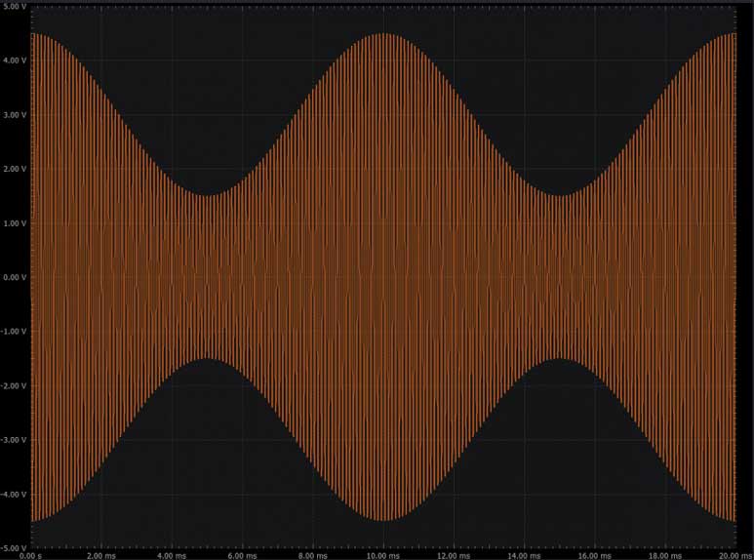Screen dimensions: 754x560
Task: Click the 4.00 ms time label
Action: (172, 556)
